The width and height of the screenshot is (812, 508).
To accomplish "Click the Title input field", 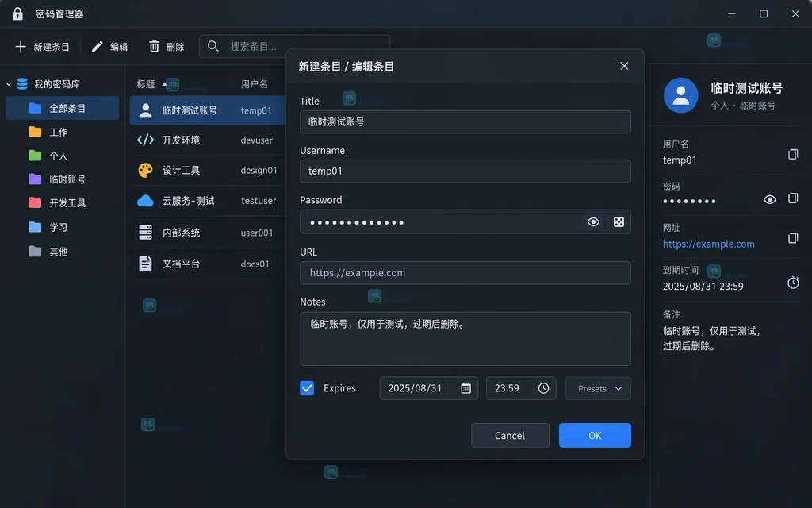I will tap(465, 121).
